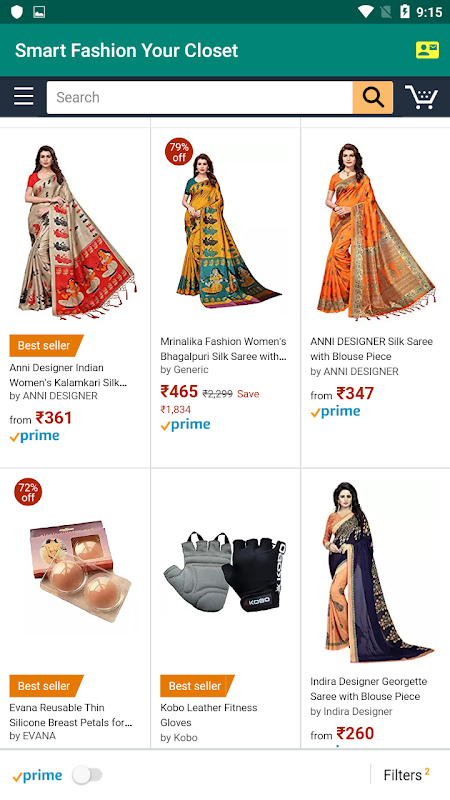Select the orange ANNI DESIGNER Silk Saree image
450x800 pixels.
(x=376, y=231)
